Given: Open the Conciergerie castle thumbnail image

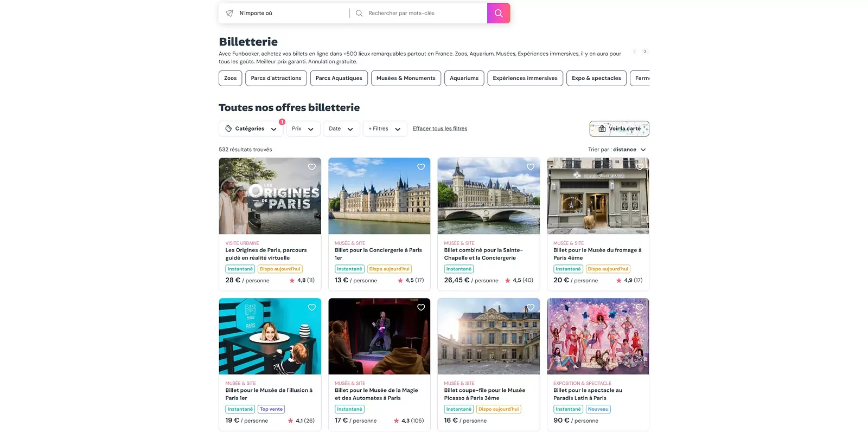Looking at the screenshot, I should tap(379, 196).
